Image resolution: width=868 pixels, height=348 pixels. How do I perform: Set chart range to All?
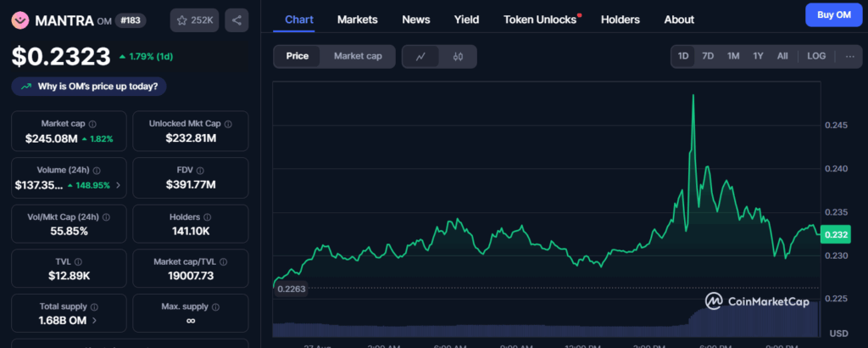(x=782, y=57)
